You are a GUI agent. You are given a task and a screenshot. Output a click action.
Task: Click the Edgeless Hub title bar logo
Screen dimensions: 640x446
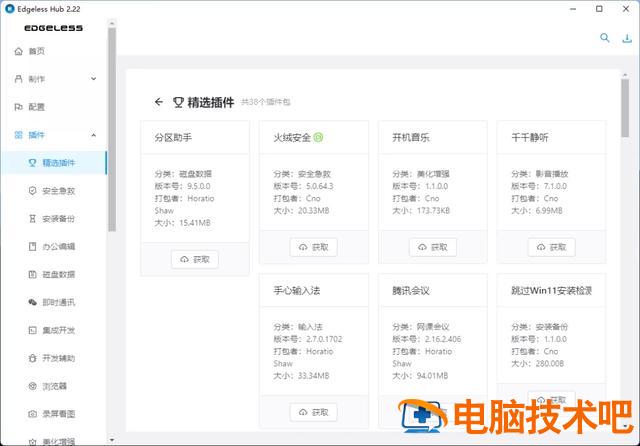pos(9,9)
